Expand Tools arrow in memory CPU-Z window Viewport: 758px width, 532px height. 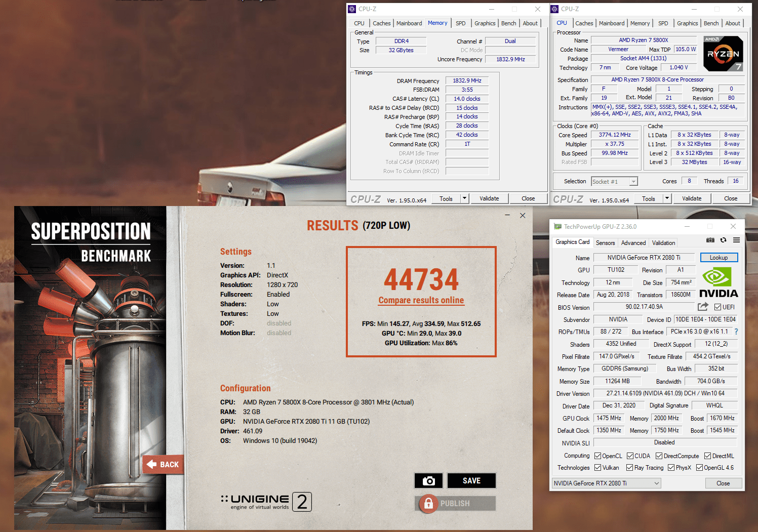coord(464,198)
